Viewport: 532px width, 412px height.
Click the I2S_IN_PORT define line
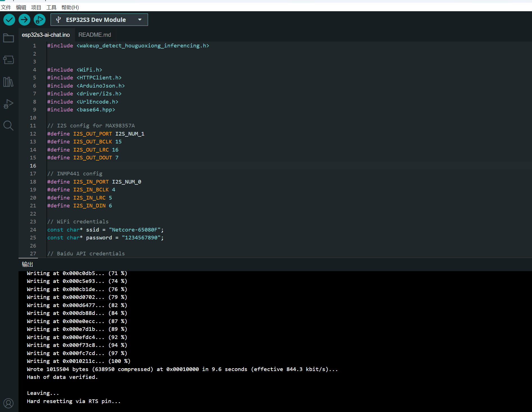pos(94,182)
